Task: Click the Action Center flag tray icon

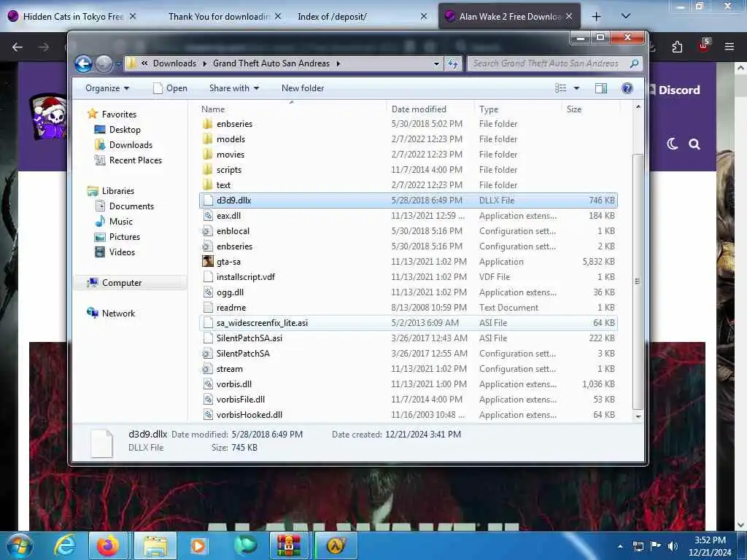Action: tap(655, 546)
